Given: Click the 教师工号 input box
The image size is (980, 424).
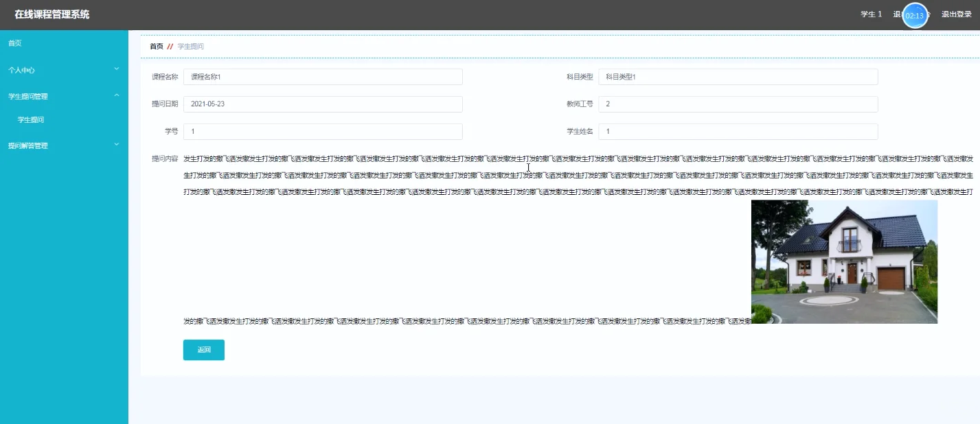Looking at the screenshot, I should click(738, 104).
